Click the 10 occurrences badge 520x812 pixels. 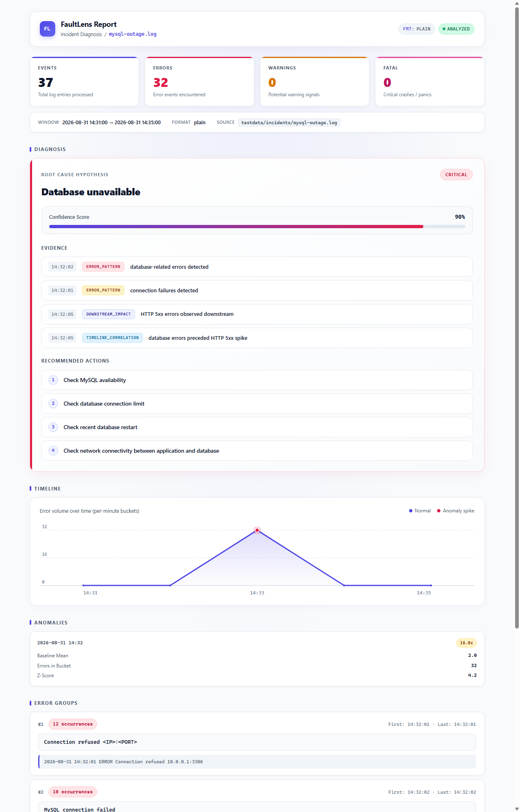coord(73,792)
